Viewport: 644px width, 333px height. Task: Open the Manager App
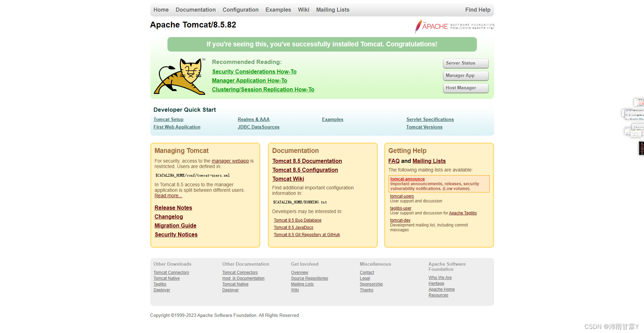pos(465,76)
